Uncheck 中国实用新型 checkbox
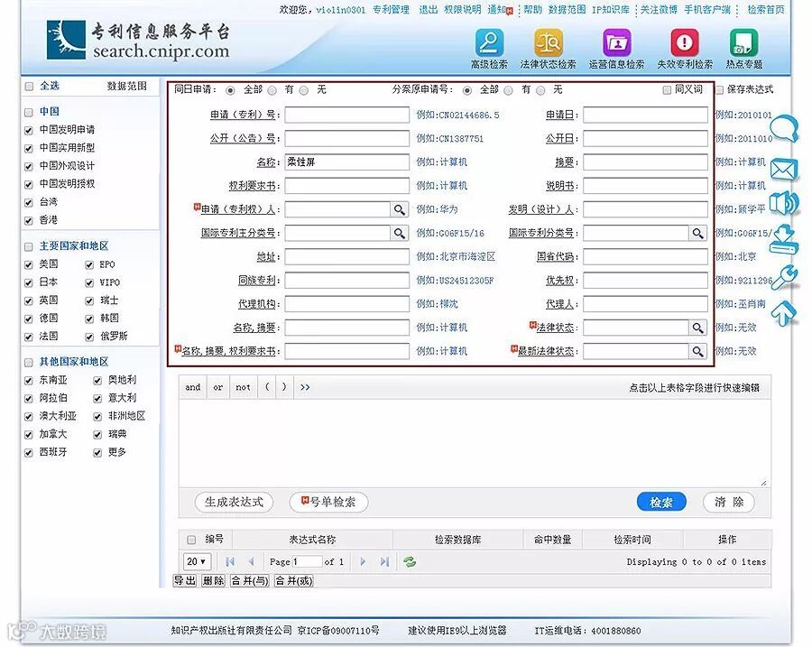 [x=29, y=149]
